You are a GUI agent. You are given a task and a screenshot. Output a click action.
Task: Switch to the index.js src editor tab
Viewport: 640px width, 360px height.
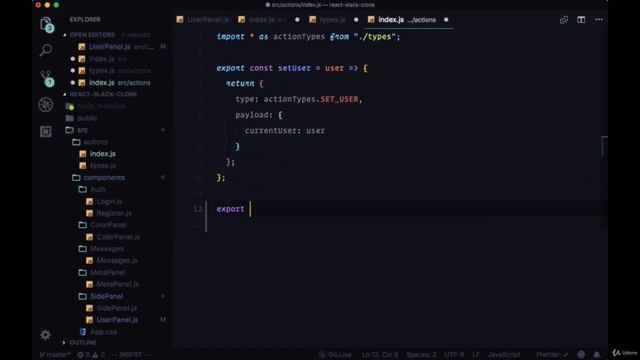pyautogui.click(x=268, y=20)
